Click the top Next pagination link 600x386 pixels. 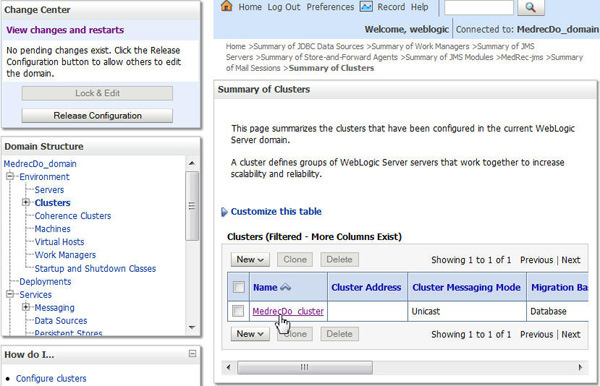coord(571,260)
